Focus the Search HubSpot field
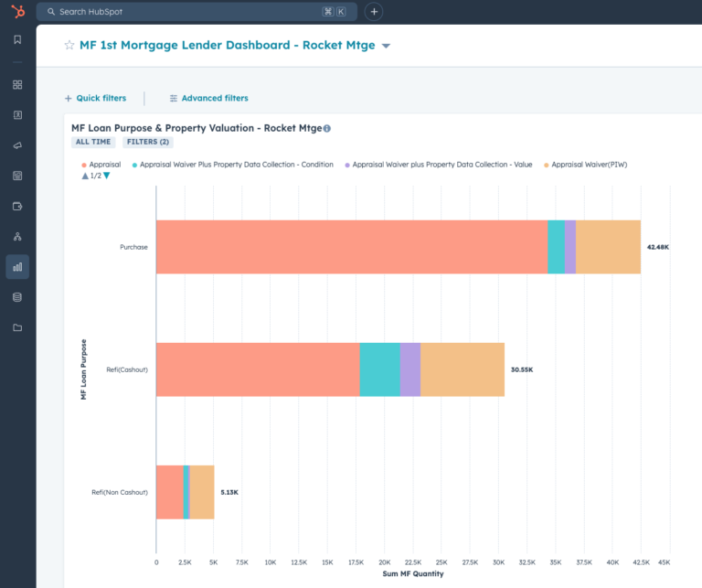Image resolution: width=702 pixels, height=588 pixels. pyautogui.click(x=197, y=12)
